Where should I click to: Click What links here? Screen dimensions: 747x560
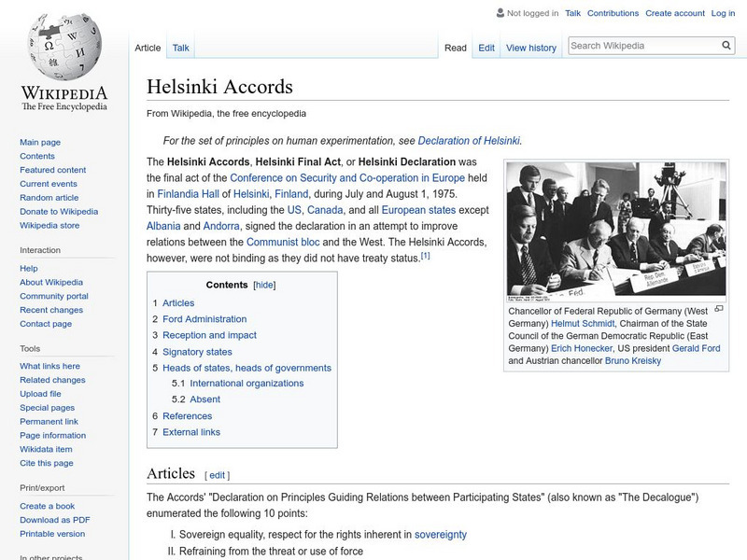(50, 366)
